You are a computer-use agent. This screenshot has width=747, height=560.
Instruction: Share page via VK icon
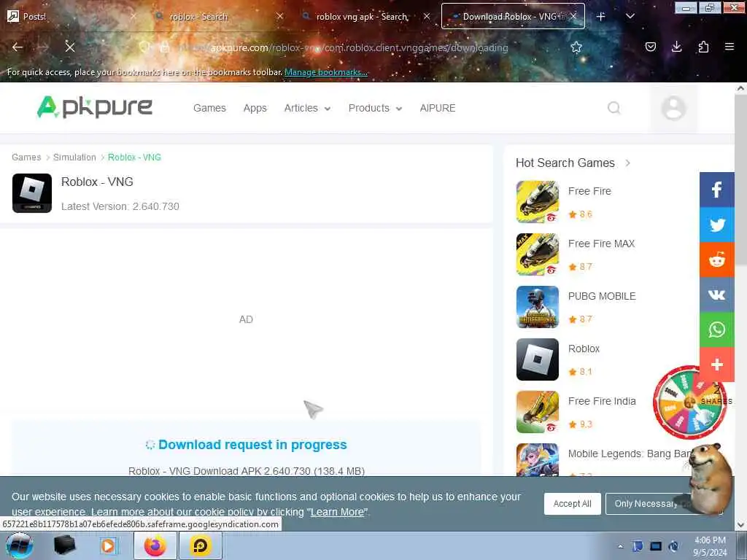[716, 295]
